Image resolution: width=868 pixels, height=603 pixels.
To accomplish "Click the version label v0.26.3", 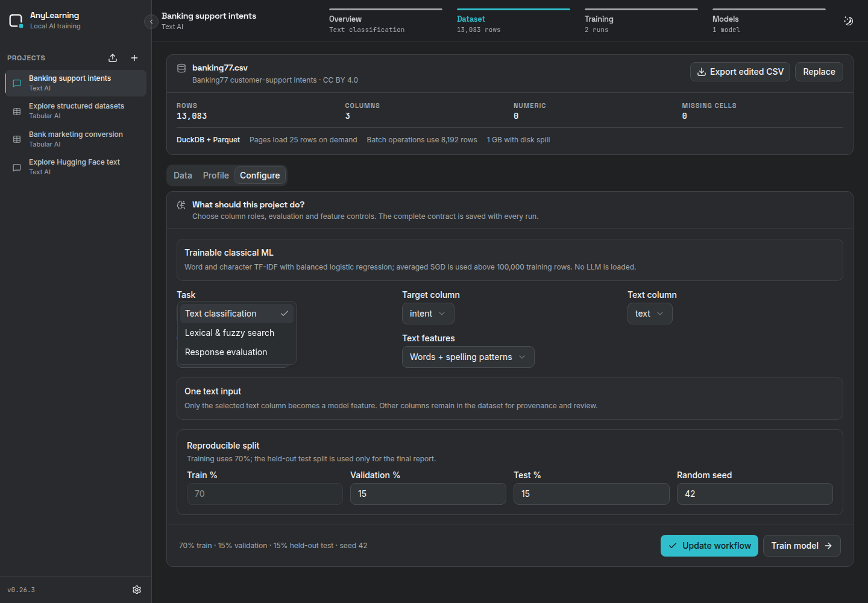I will click(21, 590).
